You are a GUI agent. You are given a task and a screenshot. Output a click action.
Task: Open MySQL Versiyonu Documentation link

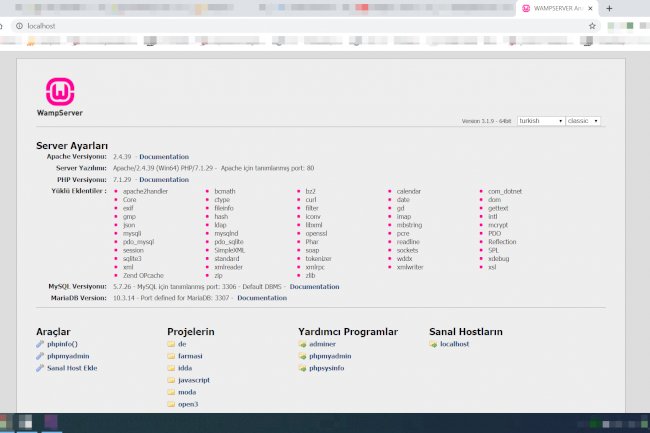[314, 286]
